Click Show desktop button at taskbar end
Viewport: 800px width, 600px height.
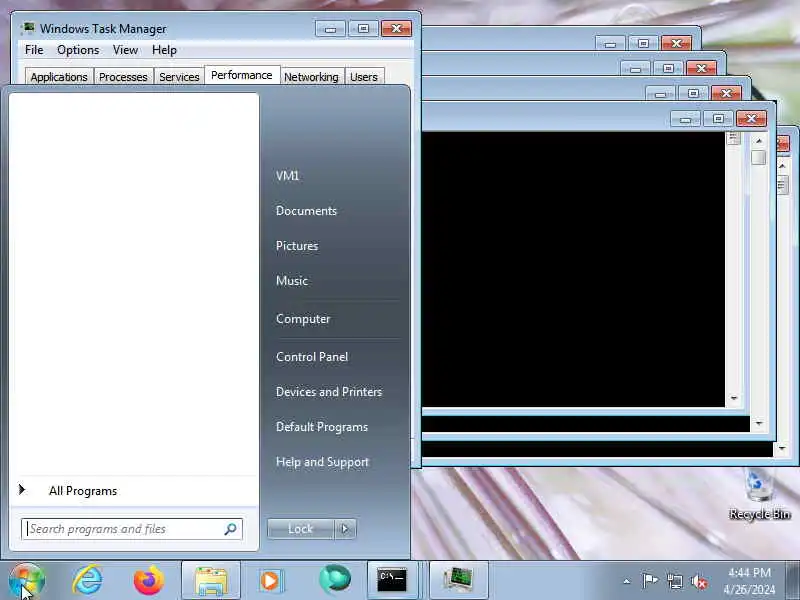(793, 581)
